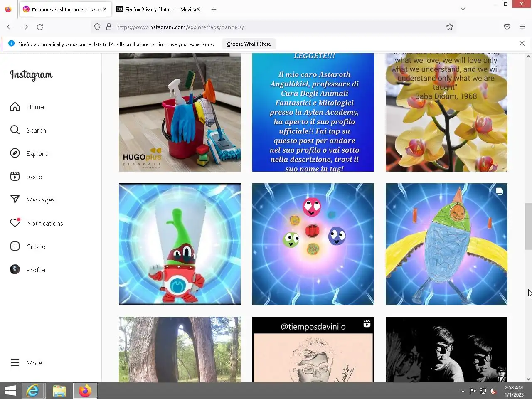
Task: Open the tree trunk photo post
Action: tap(180, 350)
